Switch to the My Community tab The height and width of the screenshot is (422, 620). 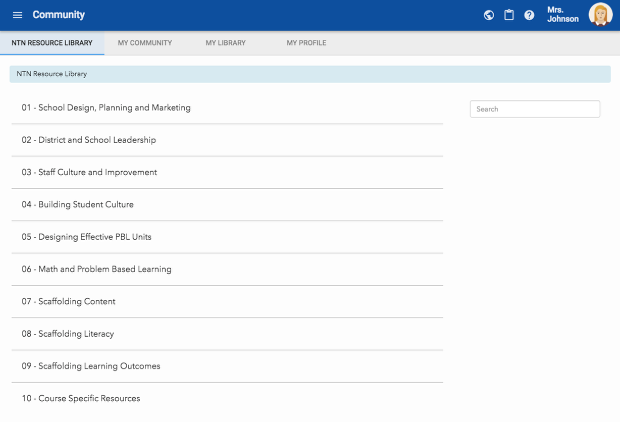145,43
